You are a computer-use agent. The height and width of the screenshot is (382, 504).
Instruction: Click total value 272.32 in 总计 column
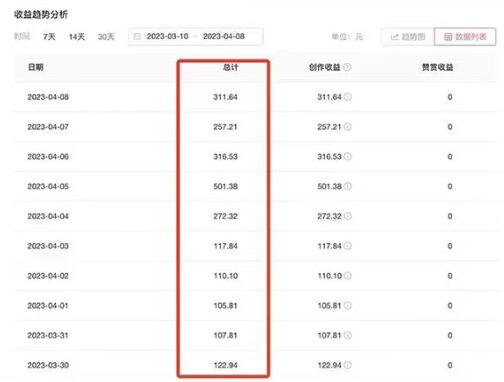tap(225, 216)
